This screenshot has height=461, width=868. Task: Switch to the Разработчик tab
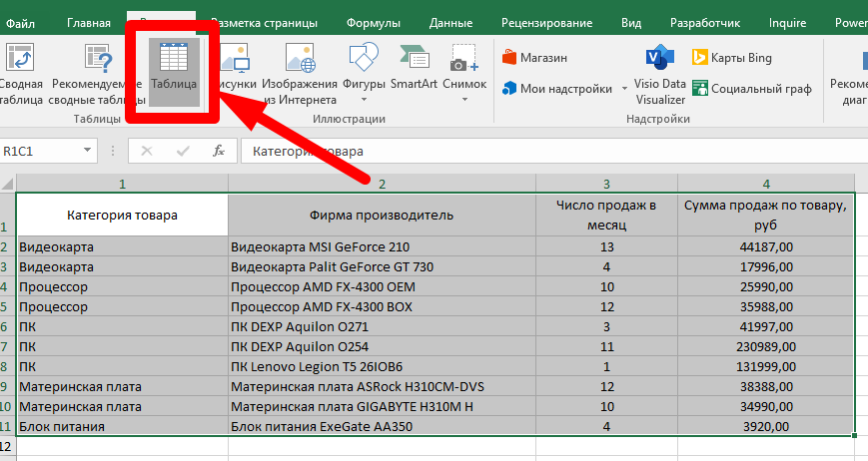pos(705,23)
